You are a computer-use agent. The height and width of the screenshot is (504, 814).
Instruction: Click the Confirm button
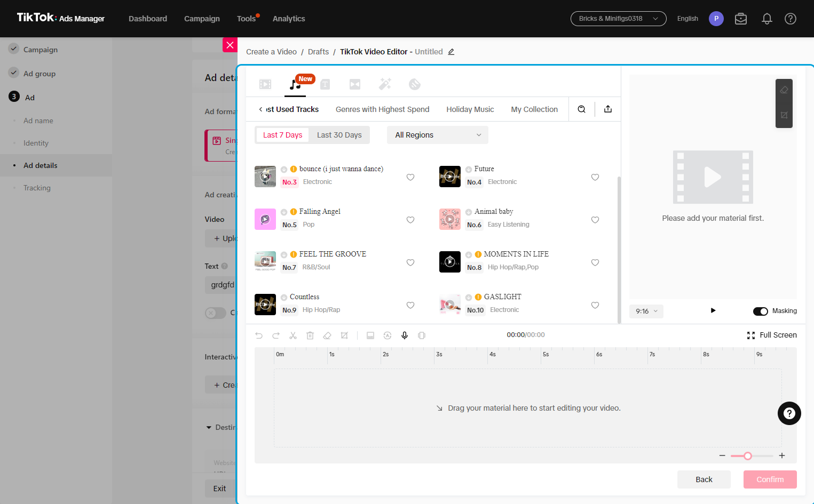click(770, 479)
